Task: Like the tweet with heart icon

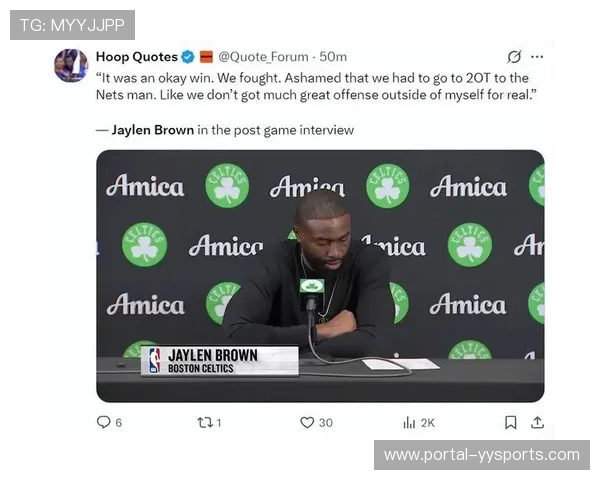Action: [307, 423]
